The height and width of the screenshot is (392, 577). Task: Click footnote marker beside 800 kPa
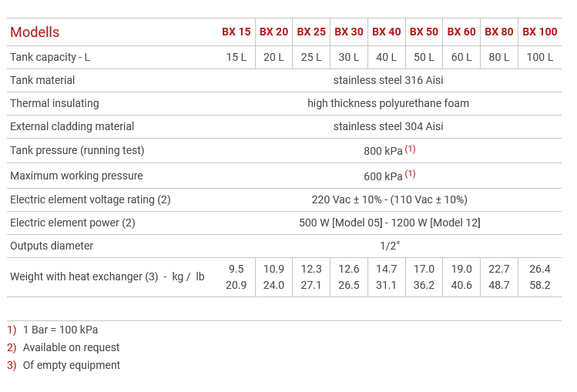411,148
